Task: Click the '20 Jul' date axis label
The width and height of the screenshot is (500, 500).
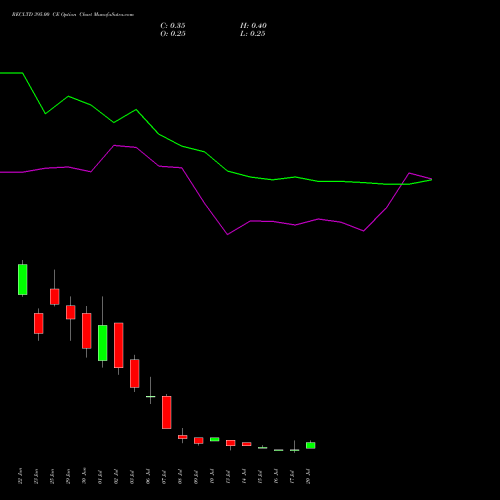Action: 309,476
